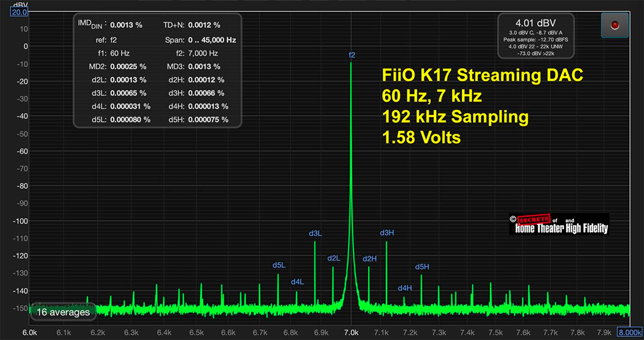Click the 6.0k frequency axis label

pos(29,332)
